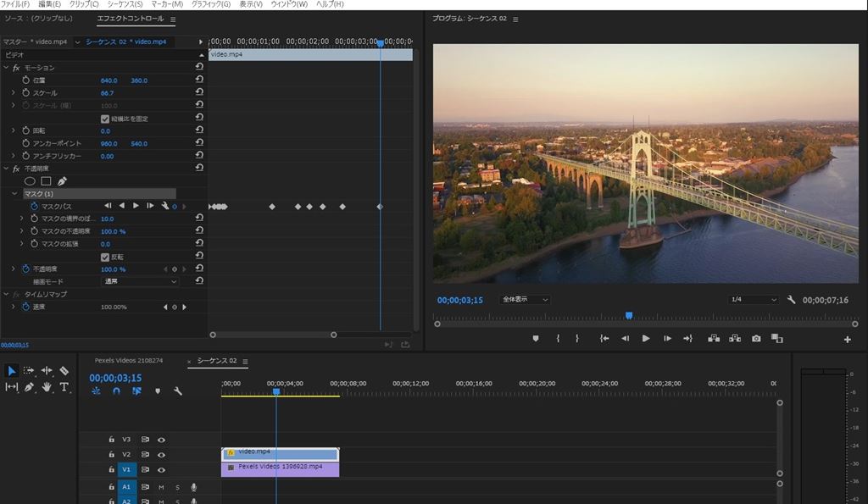Choose the ellipse mask shape under opacity
868x504 pixels.
coord(30,180)
